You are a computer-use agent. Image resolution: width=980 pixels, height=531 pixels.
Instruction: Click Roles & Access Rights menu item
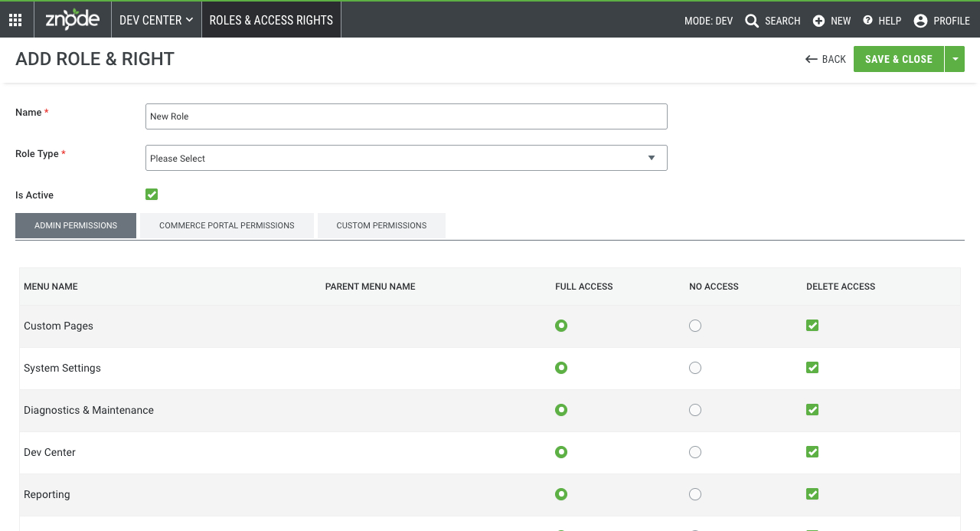[271, 20]
